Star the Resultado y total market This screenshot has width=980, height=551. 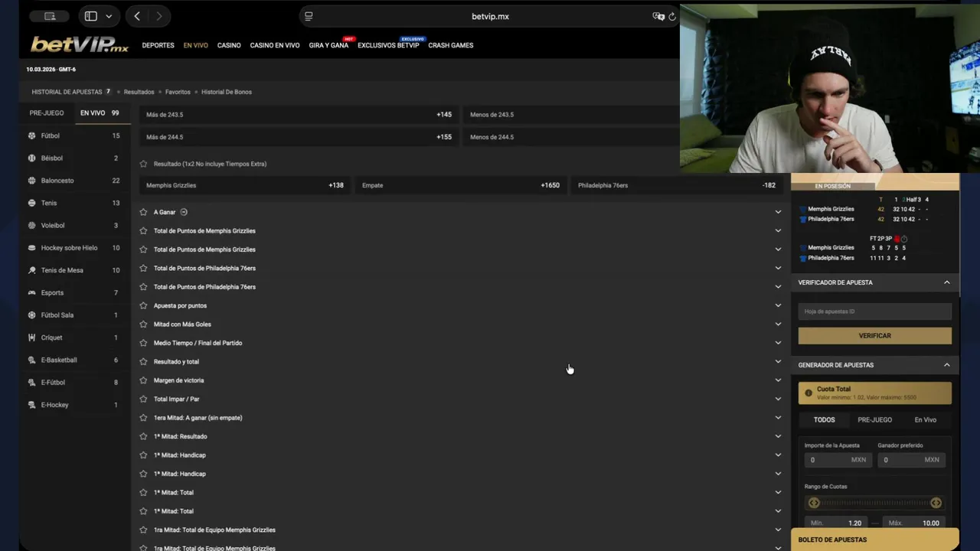[x=143, y=362]
